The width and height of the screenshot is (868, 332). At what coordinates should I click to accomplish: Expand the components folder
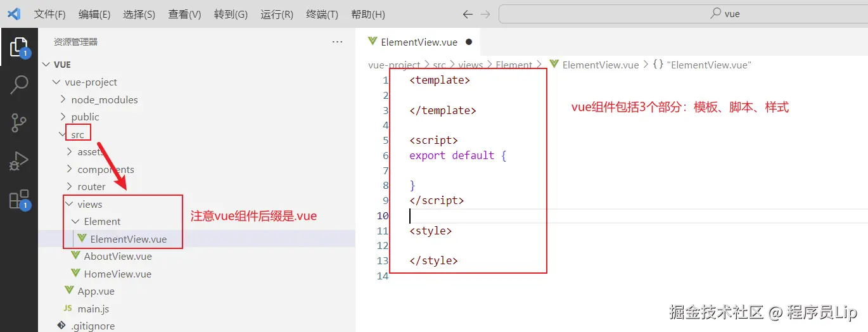pyautogui.click(x=69, y=169)
